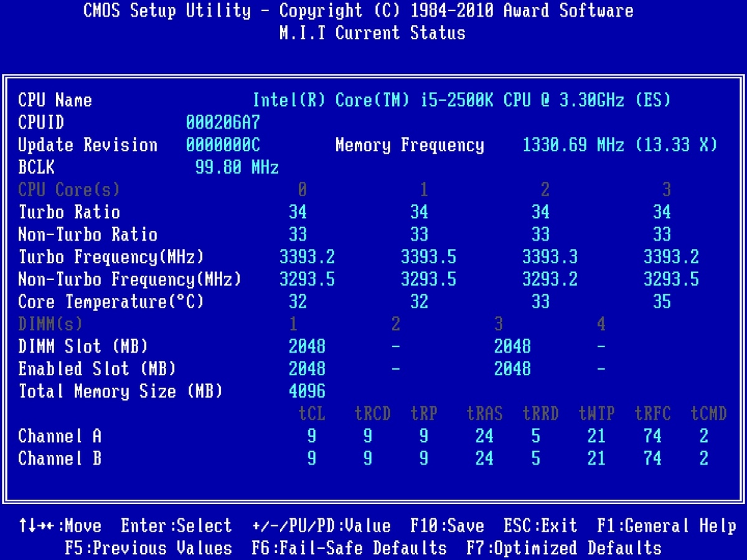This screenshot has width=747, height=560.
Task: Click the Update Revision value 0000000C
Action: point(223,145)
